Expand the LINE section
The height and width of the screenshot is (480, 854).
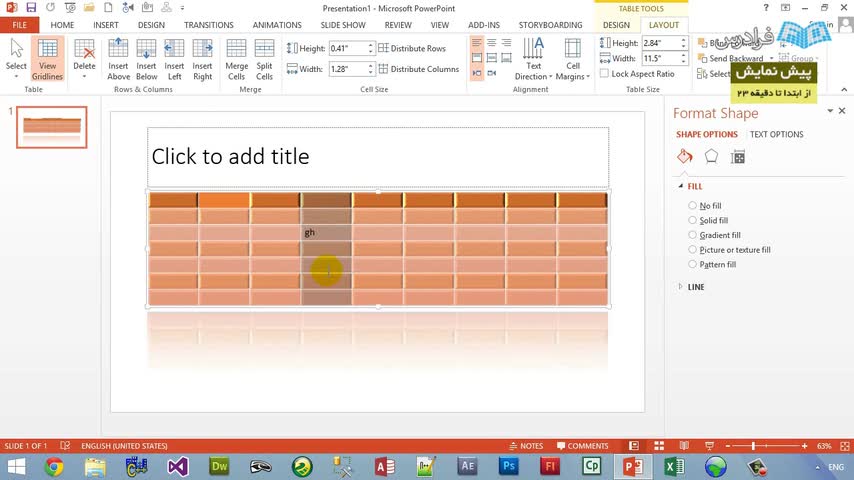[x=680, y=287]
